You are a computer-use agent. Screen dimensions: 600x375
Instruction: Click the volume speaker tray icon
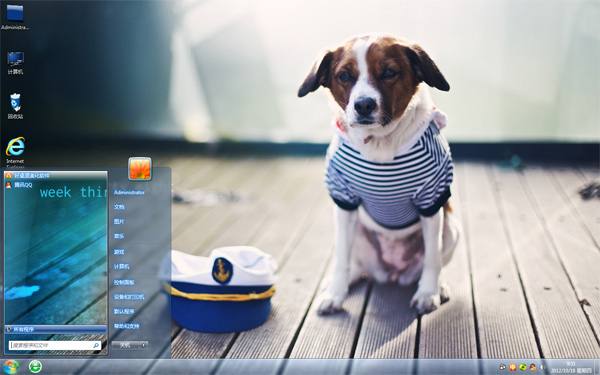(543, 367)
